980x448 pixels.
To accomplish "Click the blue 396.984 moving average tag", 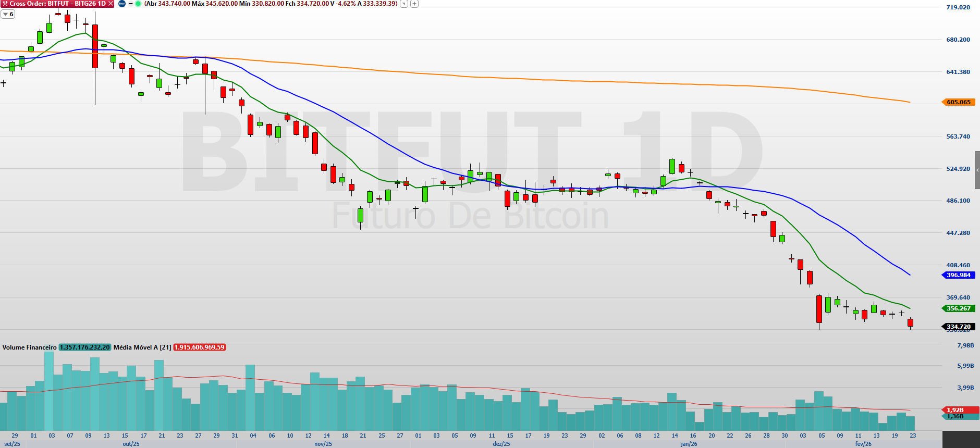I will click(x=959, y=275).
